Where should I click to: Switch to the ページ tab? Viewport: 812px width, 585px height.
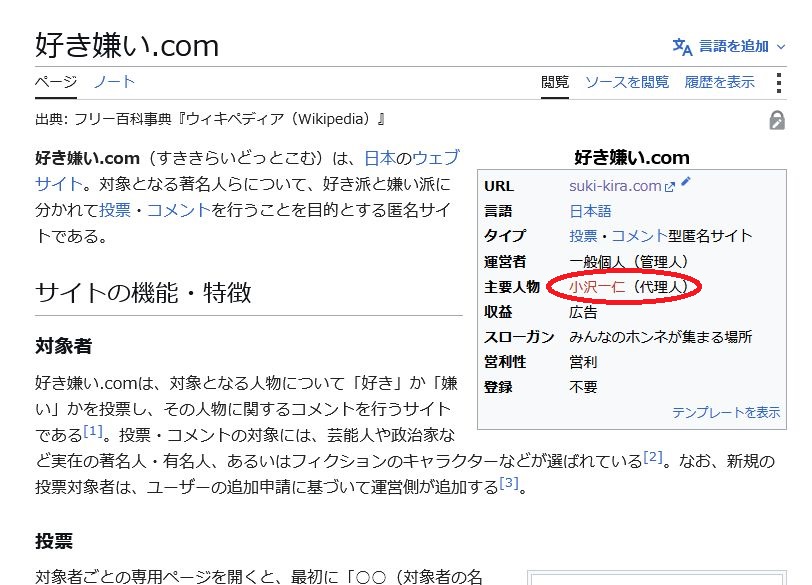[x=56, y=82]
